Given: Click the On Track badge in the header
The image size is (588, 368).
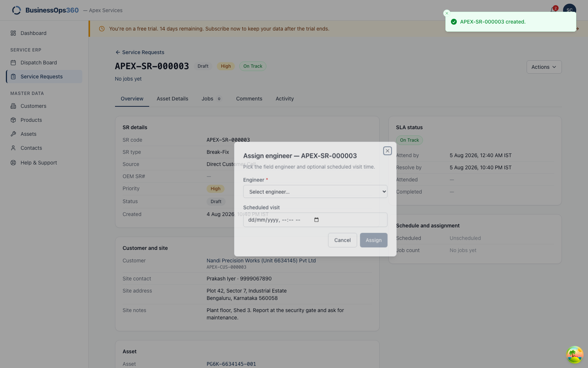Looking at the screenshot, I should (253, 66).
